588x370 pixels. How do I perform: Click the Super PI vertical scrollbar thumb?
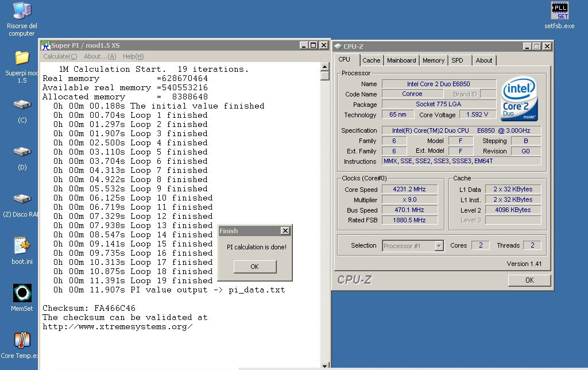click(x=325, y=75)
